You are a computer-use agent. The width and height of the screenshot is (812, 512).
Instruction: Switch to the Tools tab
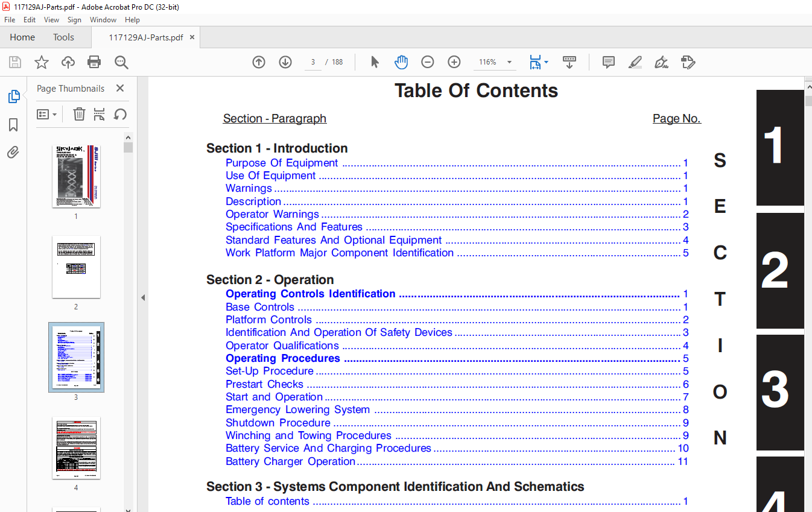[63, 37]
